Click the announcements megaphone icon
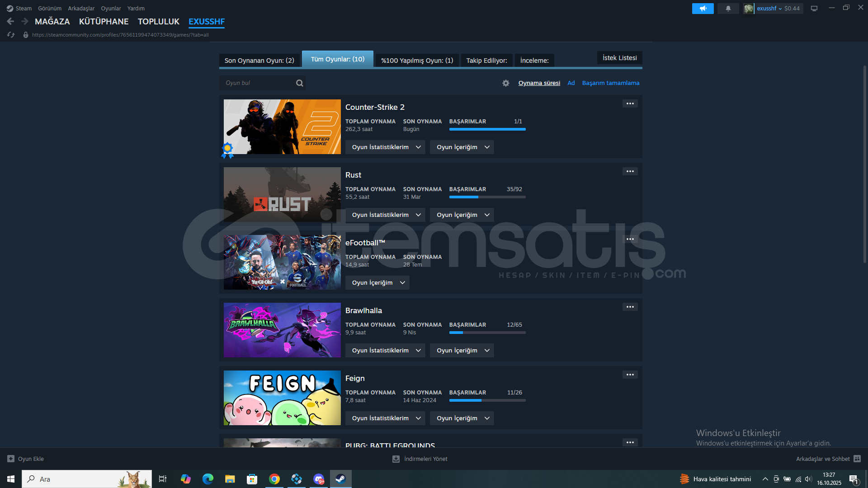 (x=703, y=9)
